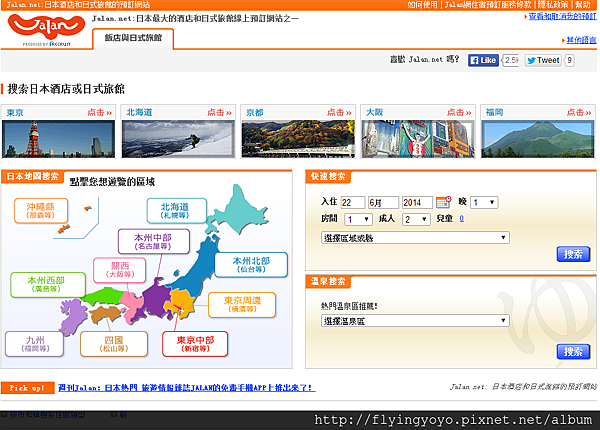
Task: Click the purple central Honshu map region
Action: tap(156, 300)
